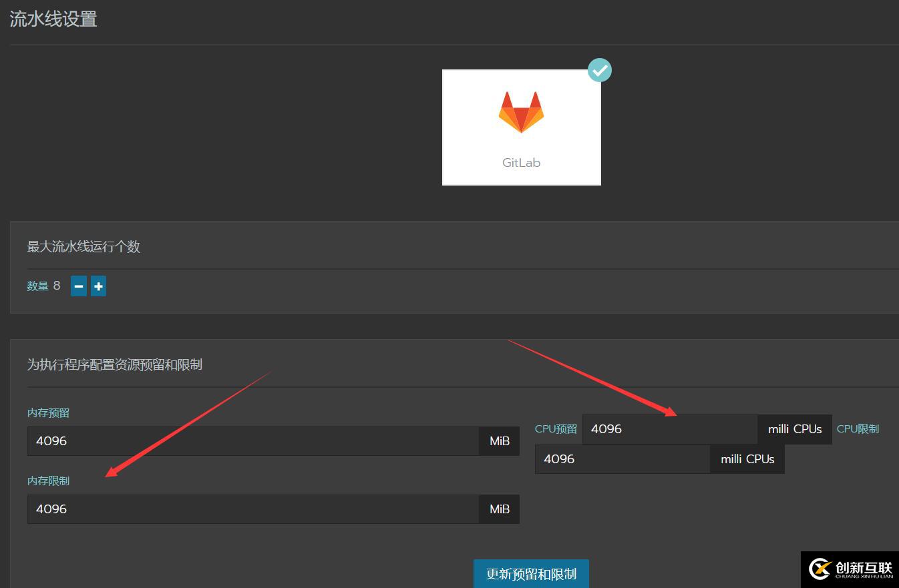Click the 为执行程序配置资源预留和限制 heading

114,364
